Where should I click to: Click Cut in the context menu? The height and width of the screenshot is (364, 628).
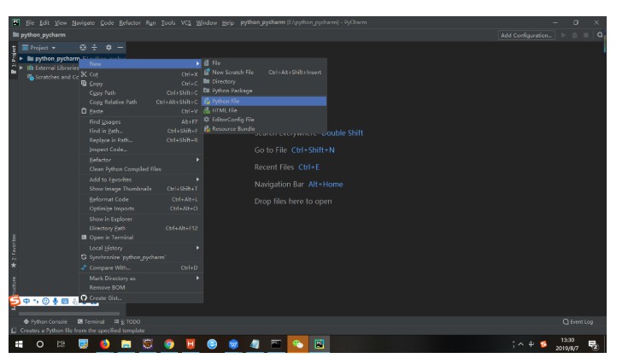point(141,74)
